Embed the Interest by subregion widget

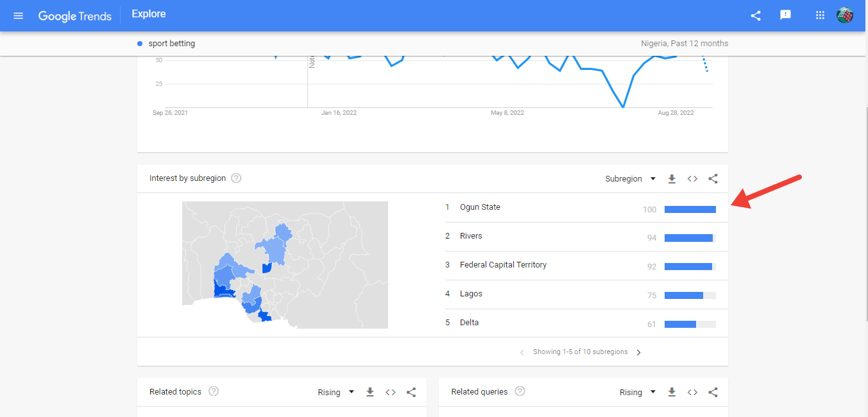point(692,179)
